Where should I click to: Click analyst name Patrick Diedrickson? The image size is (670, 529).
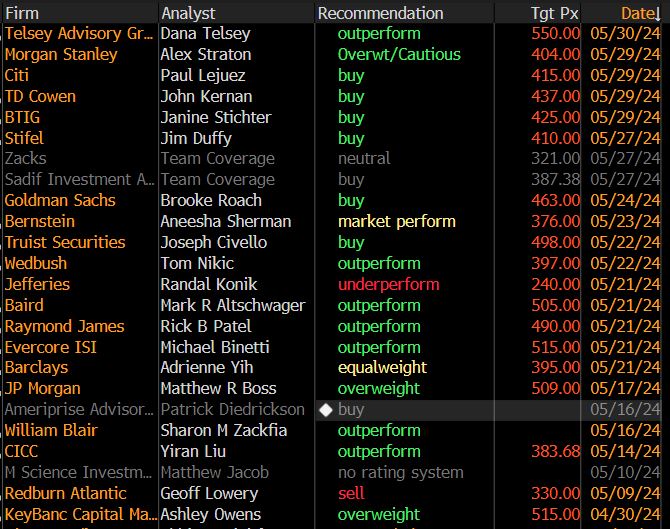point(233,409)
